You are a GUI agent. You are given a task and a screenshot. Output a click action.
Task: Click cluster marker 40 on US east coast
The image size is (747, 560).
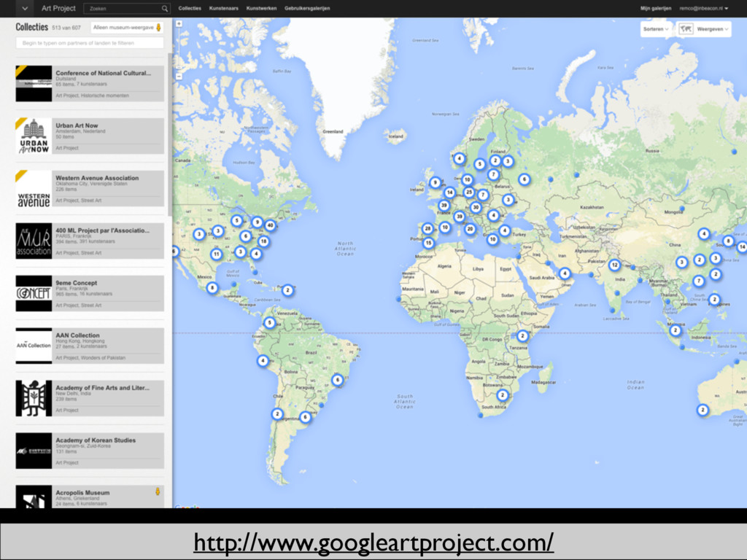270,225
